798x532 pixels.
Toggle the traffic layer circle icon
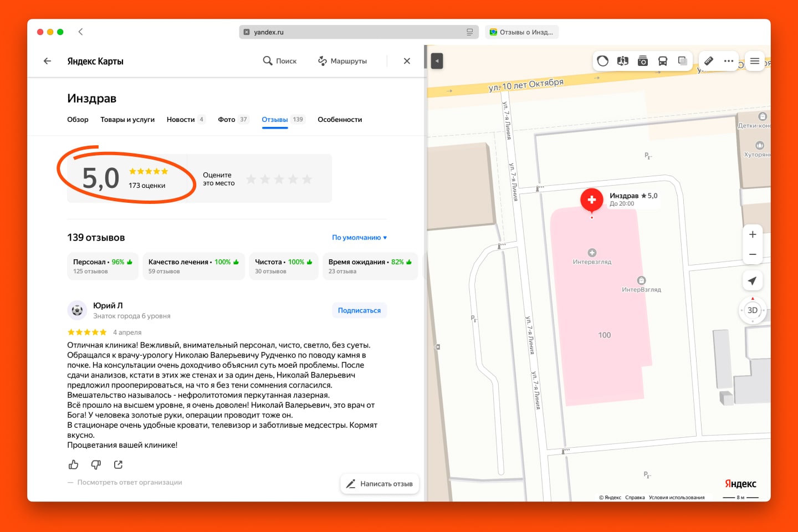pyautogui.click(x=603, y=61)
